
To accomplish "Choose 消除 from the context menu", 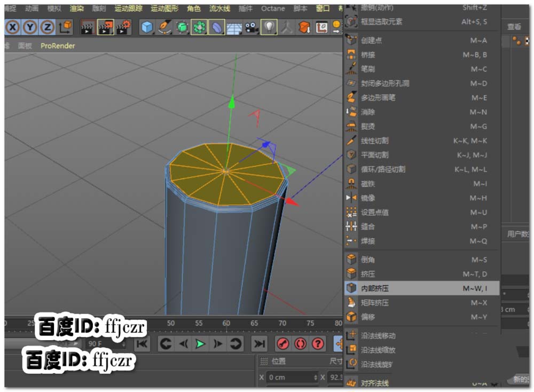I will pos(421,112).
